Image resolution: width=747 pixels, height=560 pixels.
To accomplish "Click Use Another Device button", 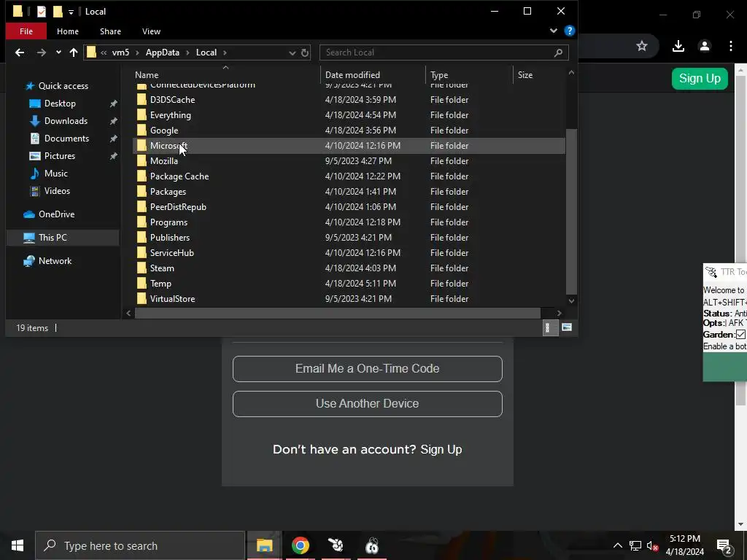I will 368,404.
